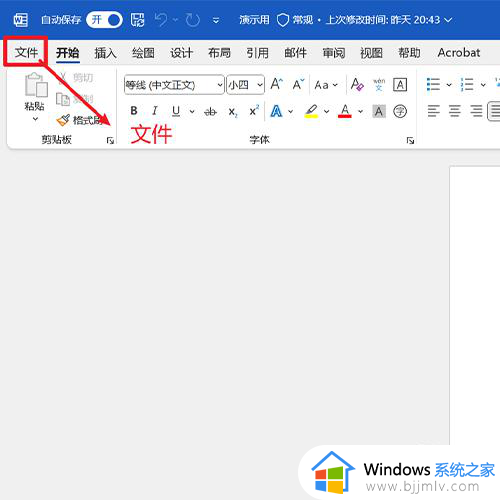Click the 粘贴 (Paste) clipboard icon
The height and width of the screenshot is (500, 500).
pyautogui.click(x=36, y=85)
